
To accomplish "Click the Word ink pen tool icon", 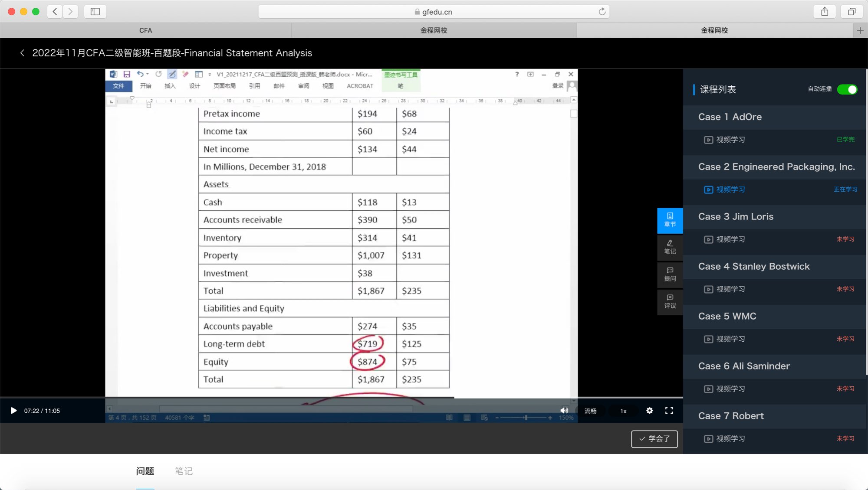I will coord(172,74).
